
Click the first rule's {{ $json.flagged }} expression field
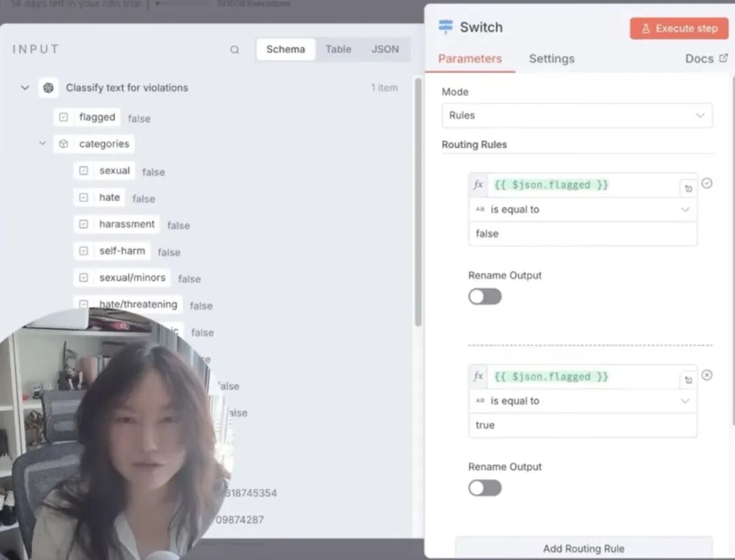click(x=584, y=184)
